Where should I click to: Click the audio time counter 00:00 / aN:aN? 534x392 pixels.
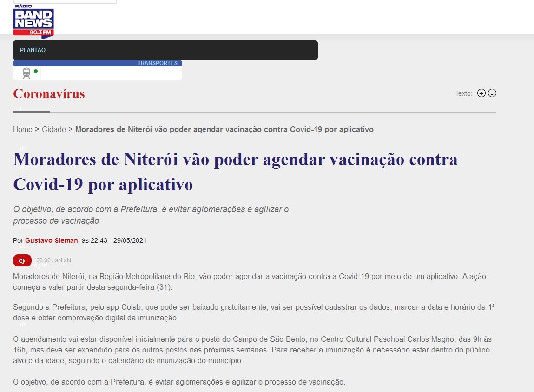[x=53, y=260]
